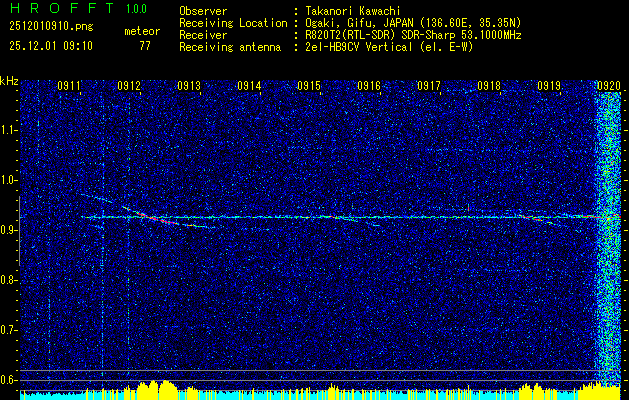This screenshot has height=400, width=629.
Task: Click the date stamp 25.12.01 09:10
Action: coord(51,46)
